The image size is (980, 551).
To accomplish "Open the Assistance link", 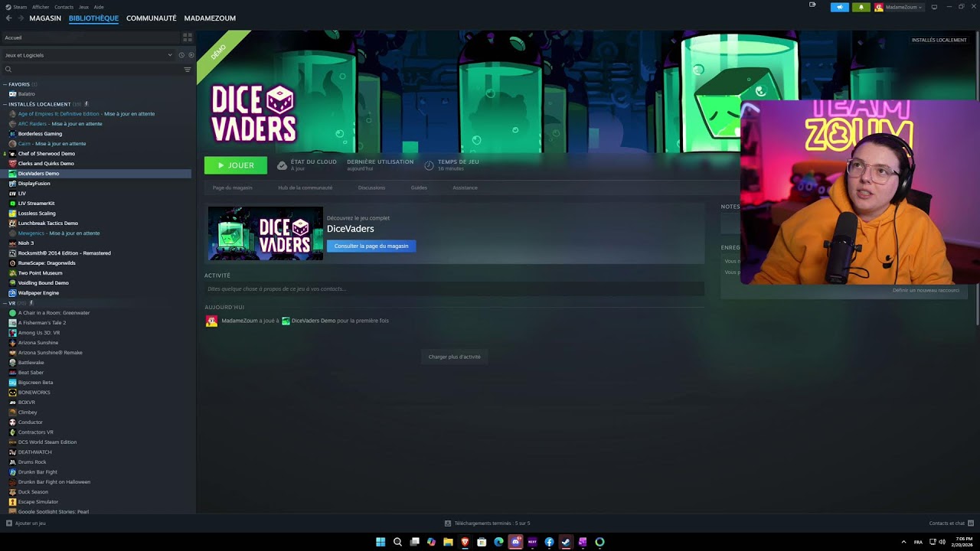I will [465, 187].
